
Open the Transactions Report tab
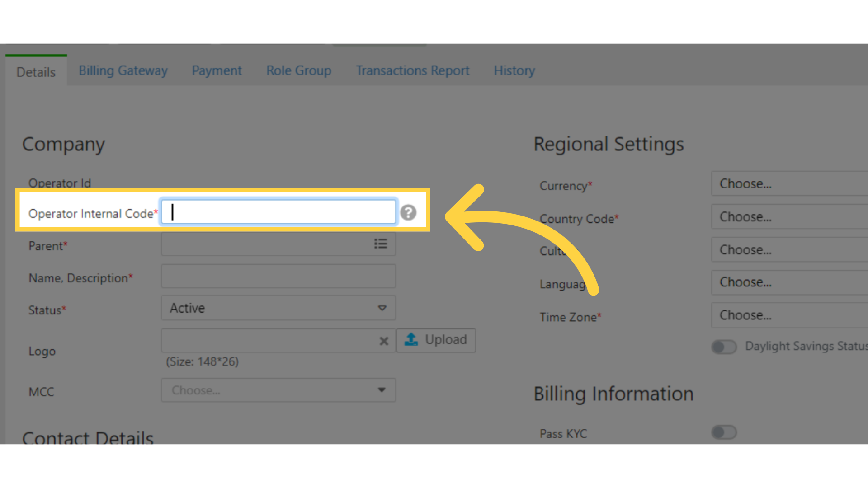(412, 71)
